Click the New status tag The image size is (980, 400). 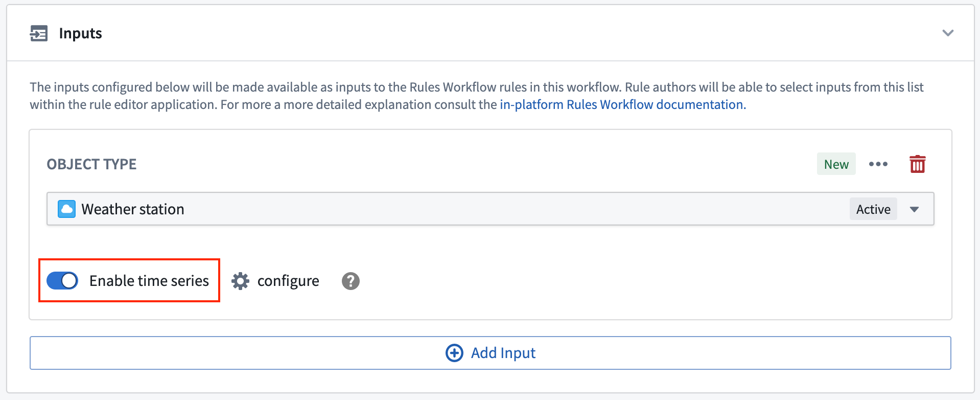pyautogui.click(x=836, y=164)
